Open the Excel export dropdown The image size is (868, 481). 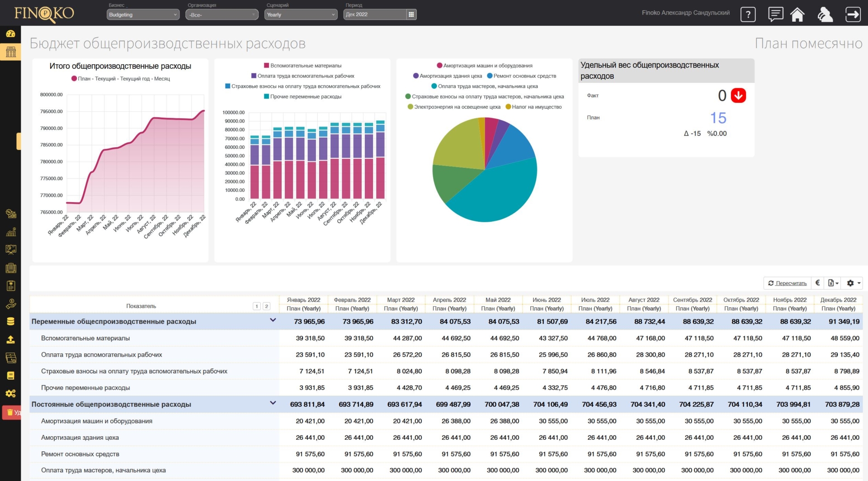(833, 283)
